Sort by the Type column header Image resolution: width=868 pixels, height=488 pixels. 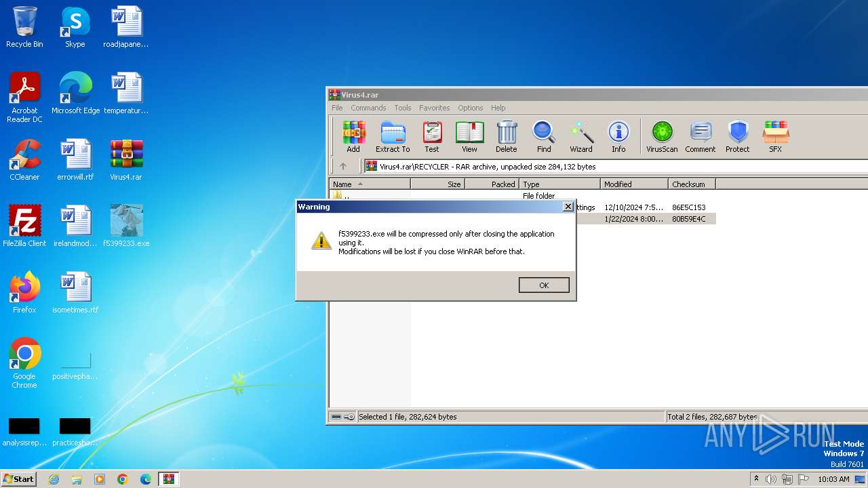[559, 184]
